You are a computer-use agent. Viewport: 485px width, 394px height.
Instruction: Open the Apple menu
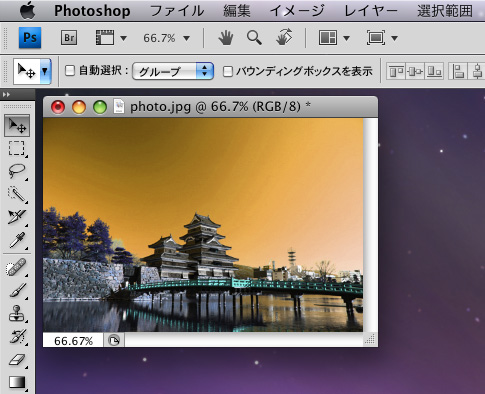point(28,11)
